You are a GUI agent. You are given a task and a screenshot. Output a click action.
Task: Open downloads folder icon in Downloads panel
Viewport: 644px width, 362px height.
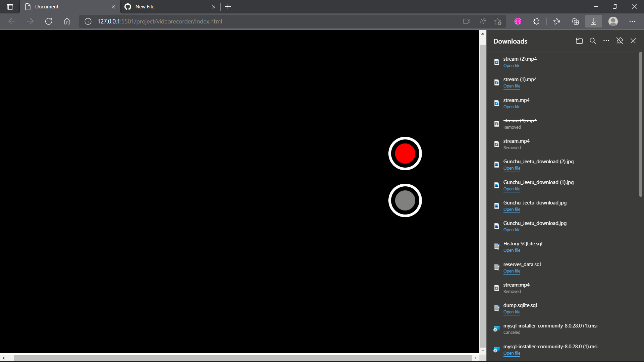click(579, 41)
